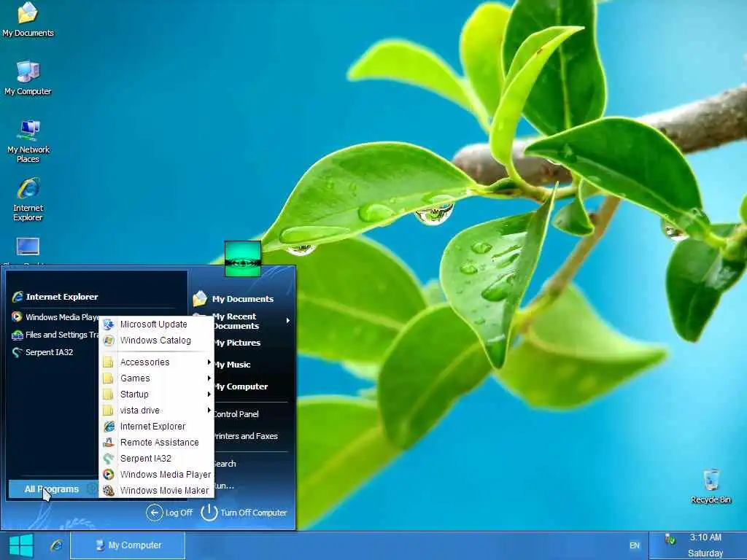Viewport: 747px width, 560px height.
Task: Click the pinned Internet Explorer icon in Start menu
Action: click(x=18, y=297)
